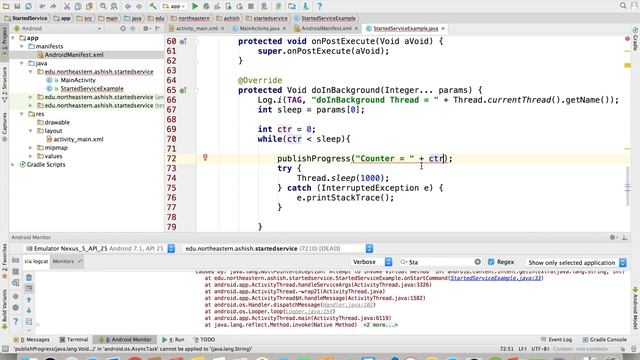Select activity_main.xml in project tree
Image resolution: width=640 pixels, height=360 pixels.
point(78,139)
